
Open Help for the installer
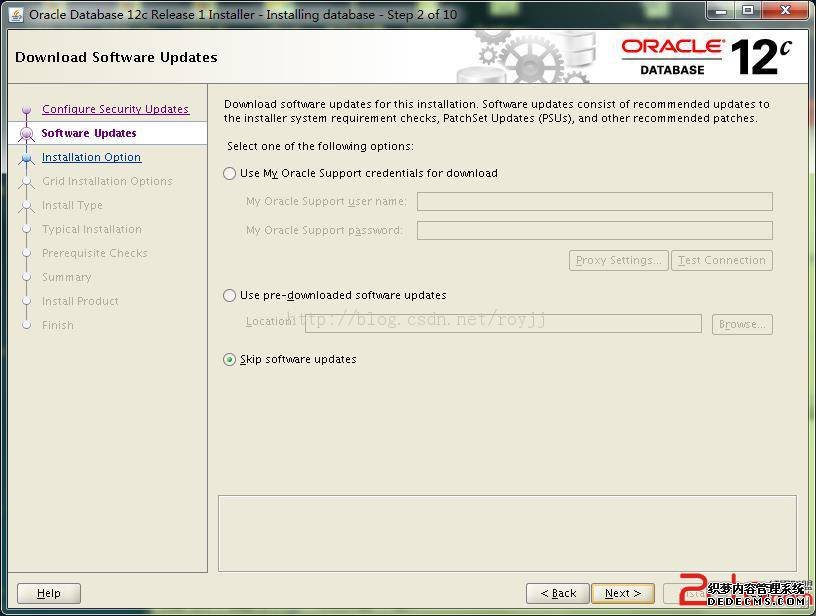point(48,593)
